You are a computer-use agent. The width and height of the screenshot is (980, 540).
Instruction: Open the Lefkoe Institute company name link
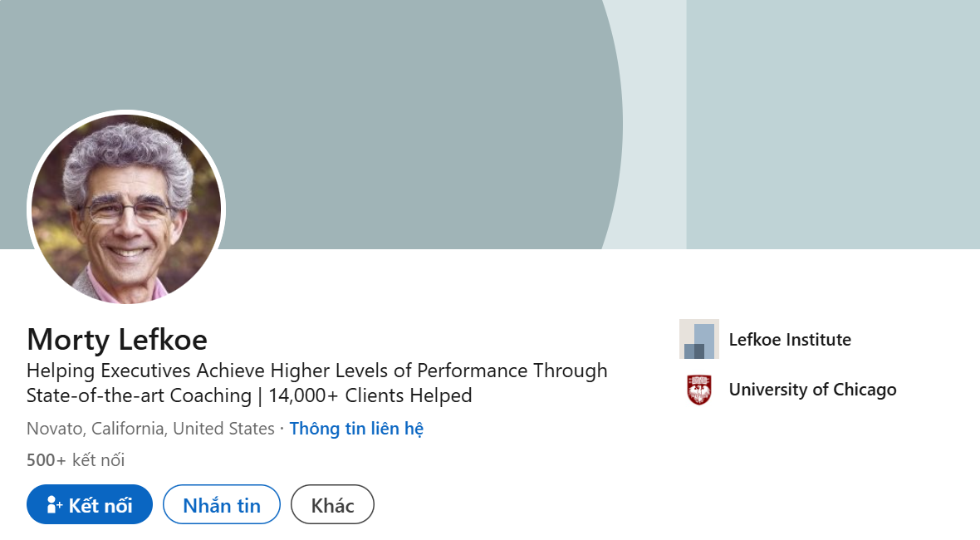789,340
